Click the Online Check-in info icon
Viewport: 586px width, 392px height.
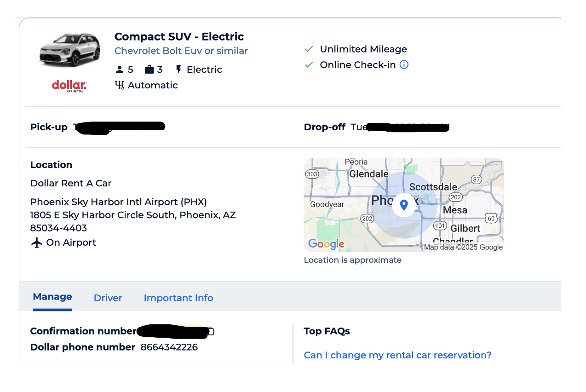404,65
